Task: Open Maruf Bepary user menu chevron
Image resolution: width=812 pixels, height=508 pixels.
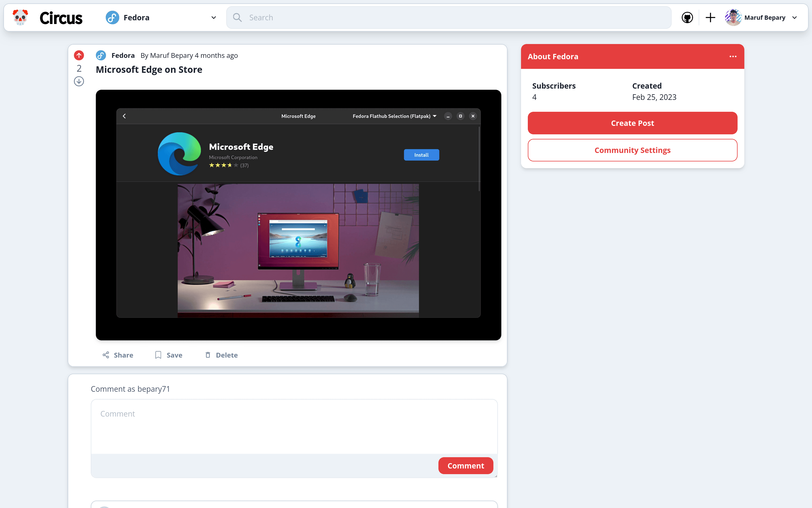Action: pos(794,18)
